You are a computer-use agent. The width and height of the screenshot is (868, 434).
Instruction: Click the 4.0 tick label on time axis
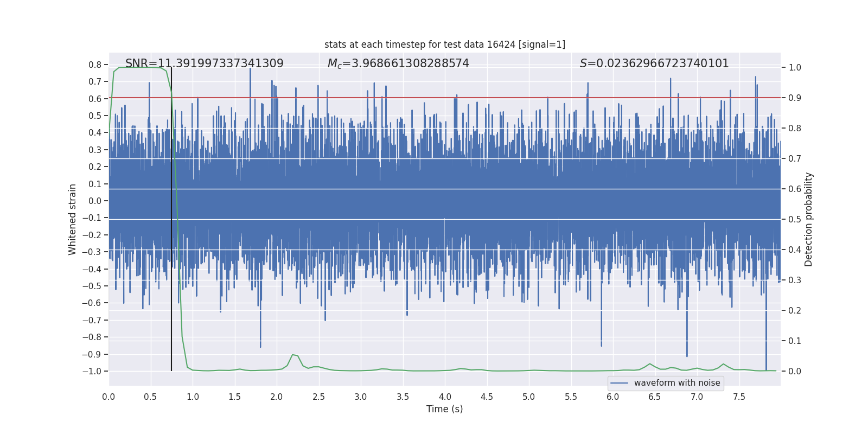[x=445, y=397]
